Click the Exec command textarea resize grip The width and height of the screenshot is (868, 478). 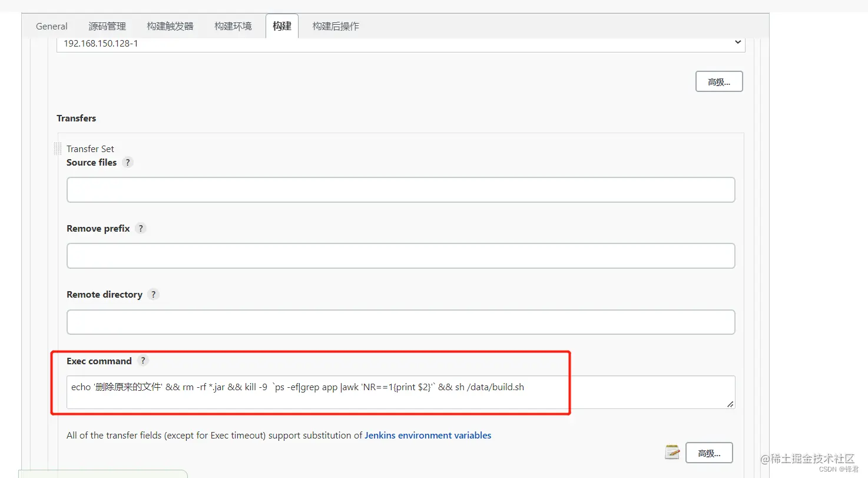[x=730, y=404]
